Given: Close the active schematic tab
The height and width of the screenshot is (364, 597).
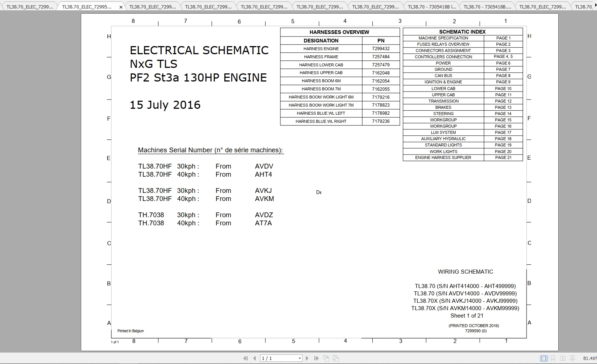Looking at the screenshot, I should [120, 6].
